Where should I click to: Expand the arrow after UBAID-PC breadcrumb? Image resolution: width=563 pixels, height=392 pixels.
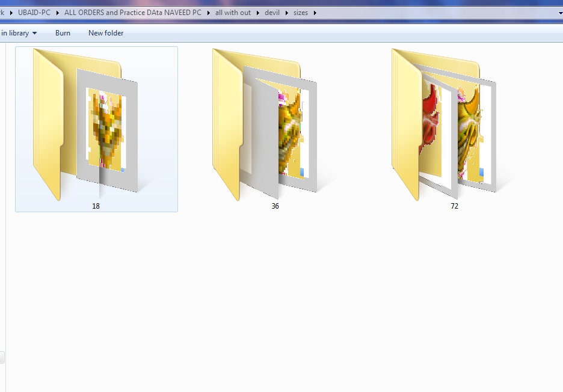tap(58, 13)
